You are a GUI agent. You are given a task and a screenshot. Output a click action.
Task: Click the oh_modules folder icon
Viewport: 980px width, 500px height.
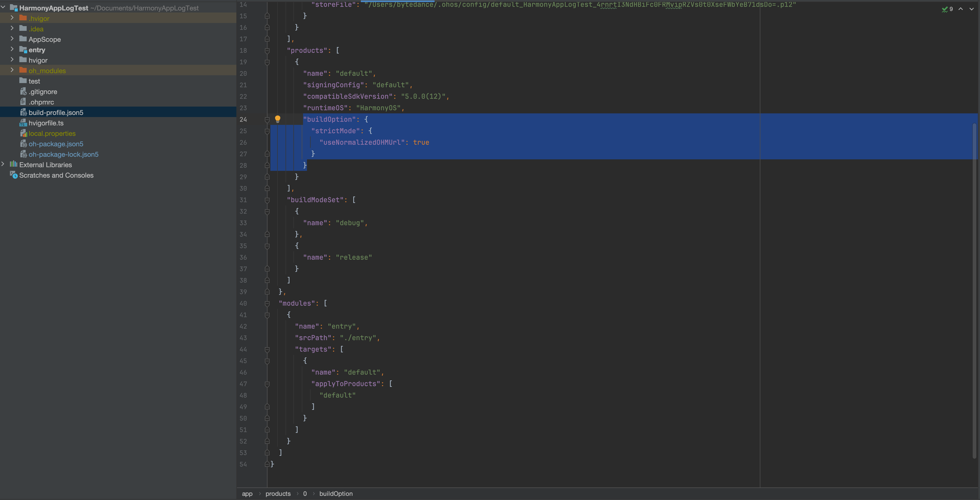[23, 70]
